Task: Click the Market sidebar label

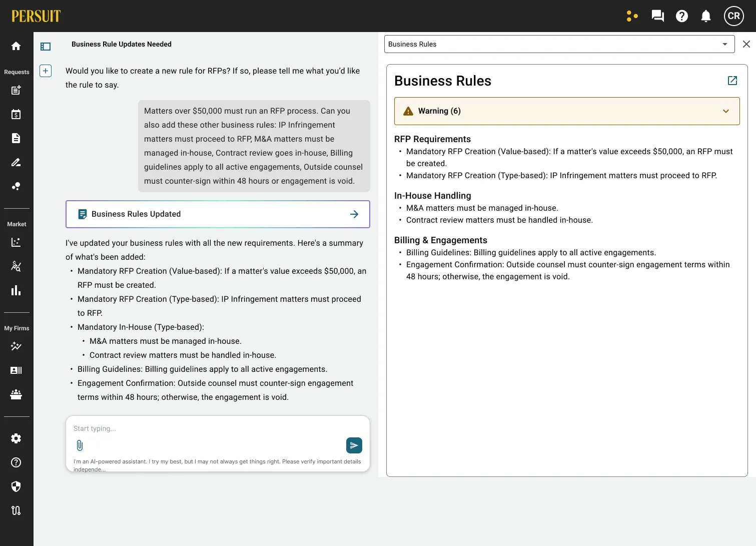Action: tap(17, 224)
